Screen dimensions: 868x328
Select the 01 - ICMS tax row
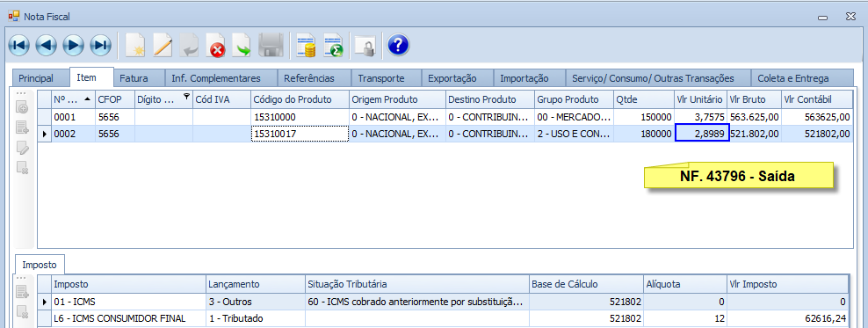click(x=443, y=302)
